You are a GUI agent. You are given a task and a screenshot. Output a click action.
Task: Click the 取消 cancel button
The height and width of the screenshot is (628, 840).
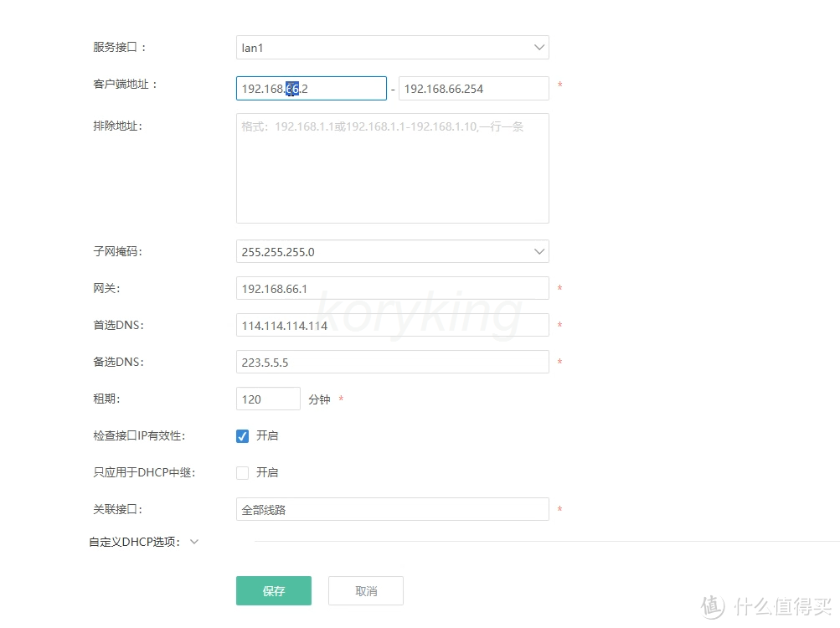point(365,590)
